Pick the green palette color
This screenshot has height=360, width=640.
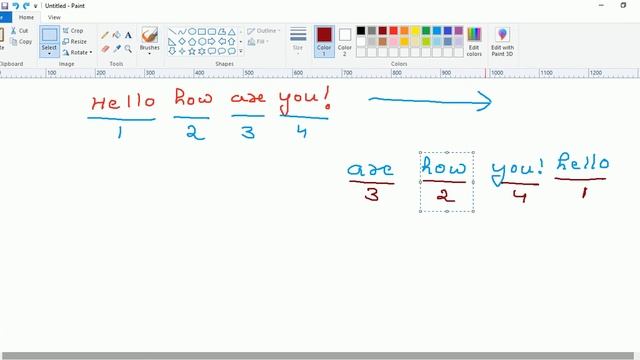click(426, 31)
